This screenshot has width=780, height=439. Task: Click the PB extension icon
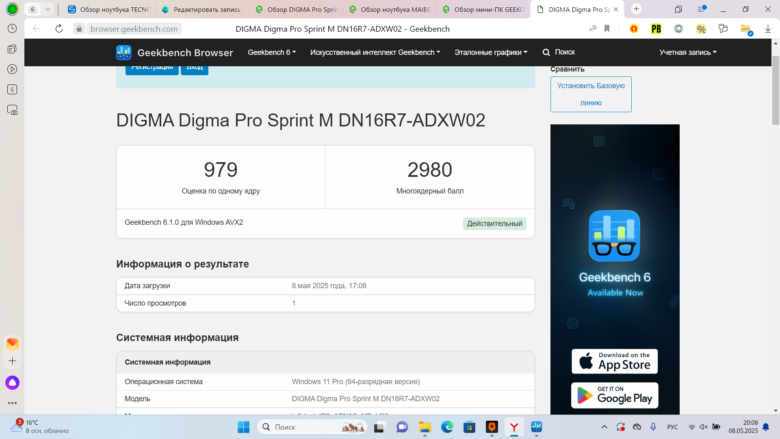click(x=656, y=29)
